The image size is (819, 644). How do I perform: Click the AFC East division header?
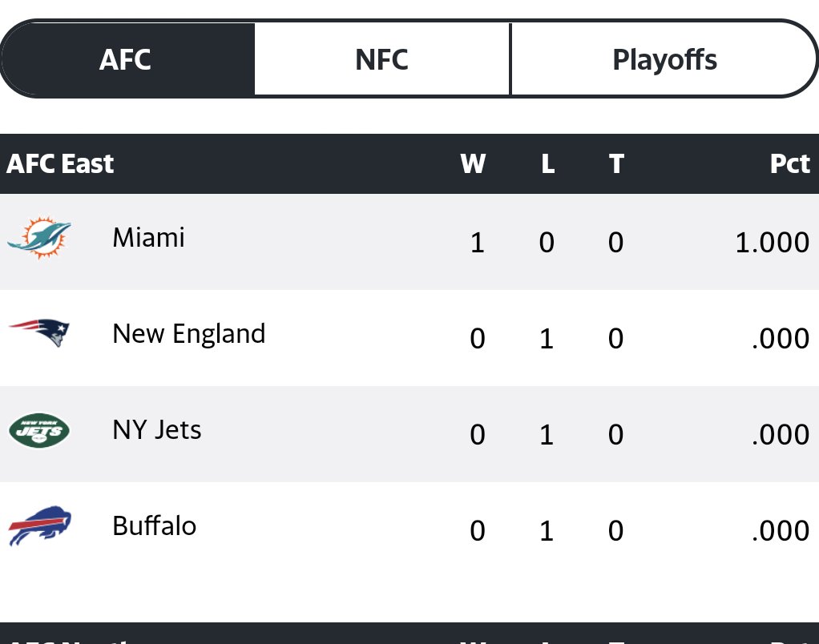[60, 163]
